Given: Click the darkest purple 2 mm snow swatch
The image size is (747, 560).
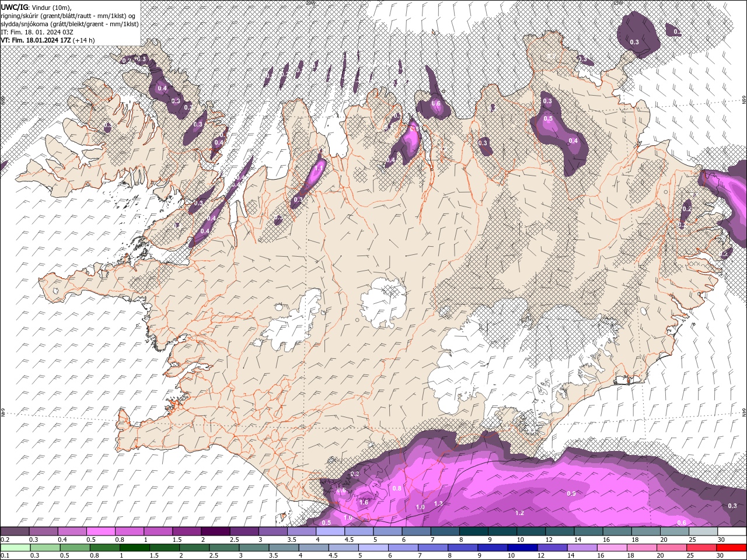Looking at the screenshot, I should (x=215, y=531).
